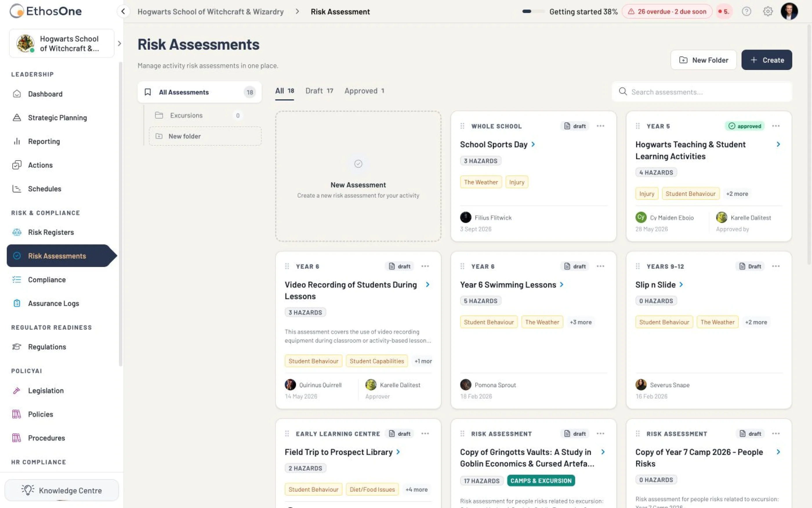Open settings gear icon

click(x=768, y=11)
